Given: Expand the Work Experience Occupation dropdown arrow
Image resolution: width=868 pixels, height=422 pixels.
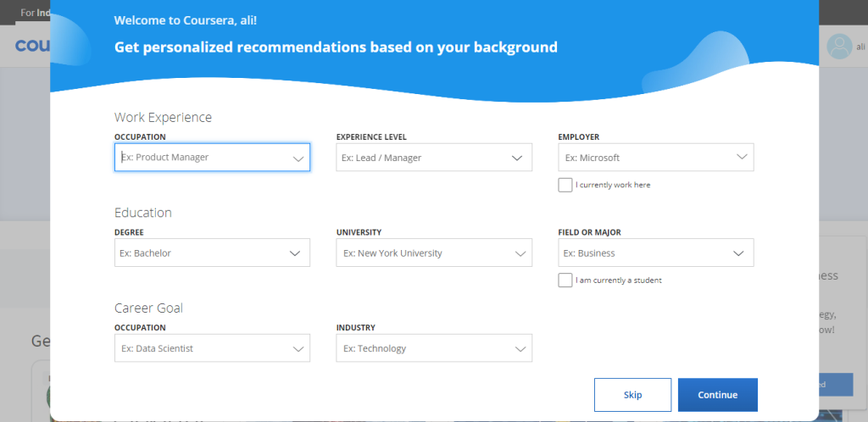Looking at the screenshot, I should 298,158.
